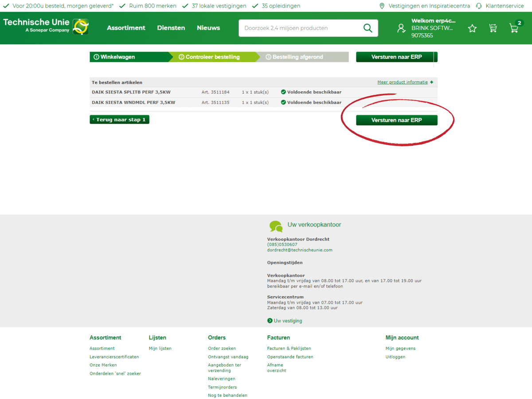Viewport: 532px width, 399px height.
Task: Open Onderdelen 'snel' zoeker link
Action: (115, 374)
